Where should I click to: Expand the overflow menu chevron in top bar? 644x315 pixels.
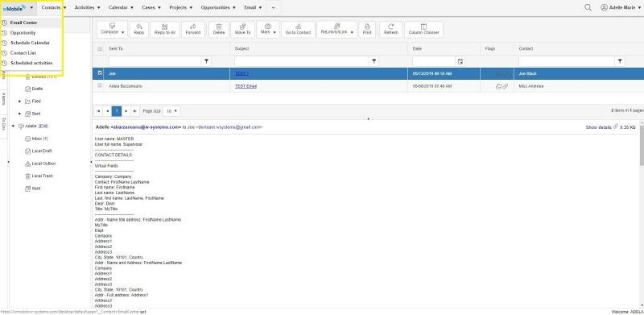click(x=273, y=7)
